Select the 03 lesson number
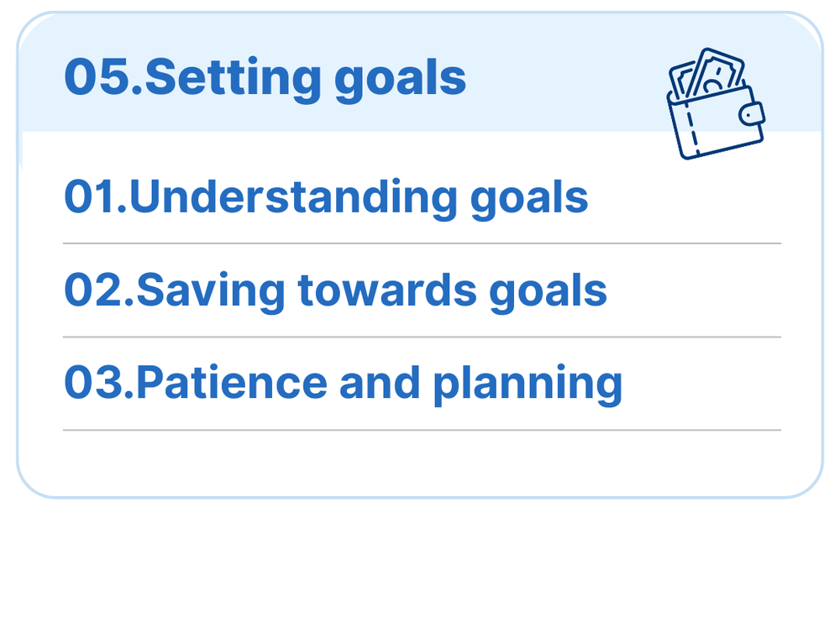The image size is (840, 622). pyautogui.click(x=93, y=384)
